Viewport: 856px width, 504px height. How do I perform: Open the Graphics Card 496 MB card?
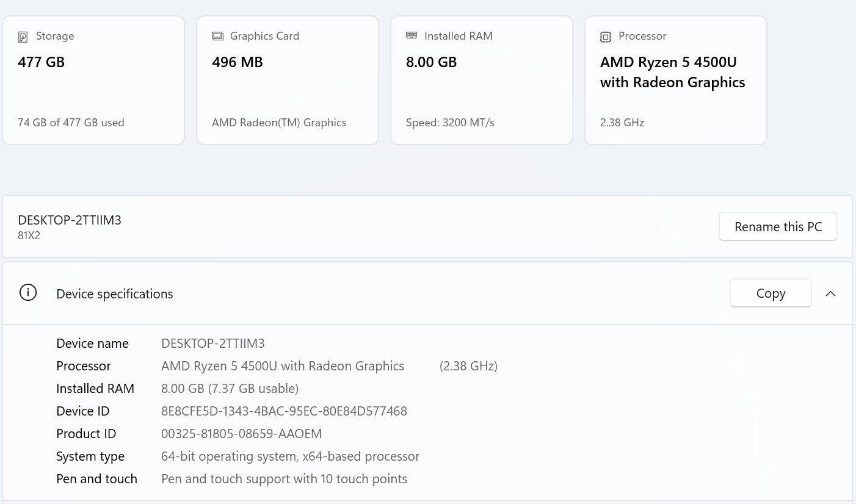288,80
